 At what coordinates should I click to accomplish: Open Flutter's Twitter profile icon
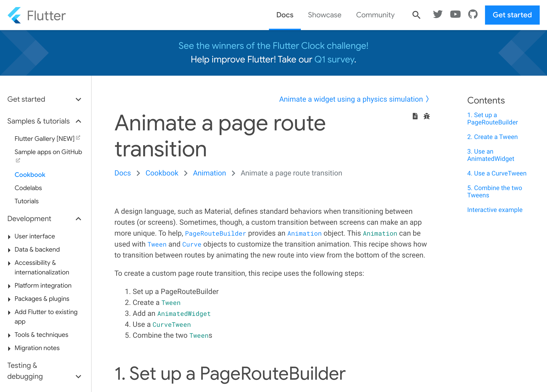click(438, 15)
